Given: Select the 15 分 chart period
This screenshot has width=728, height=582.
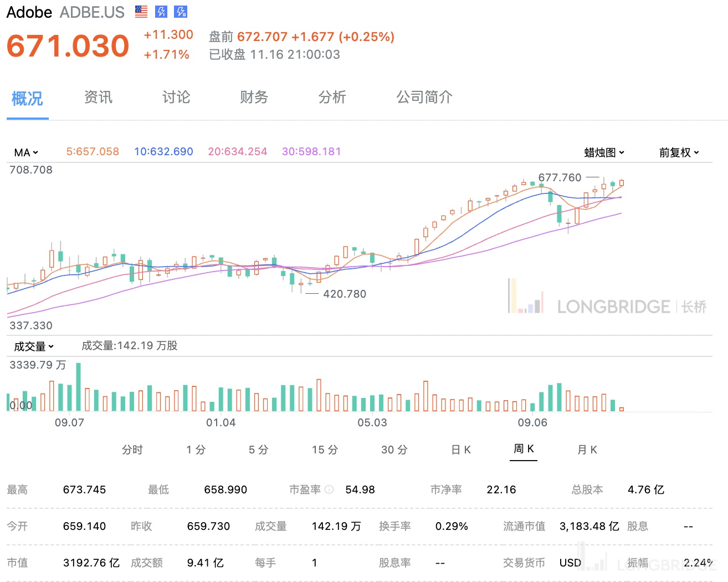Looking at the screenshot, I should (325, 450).
